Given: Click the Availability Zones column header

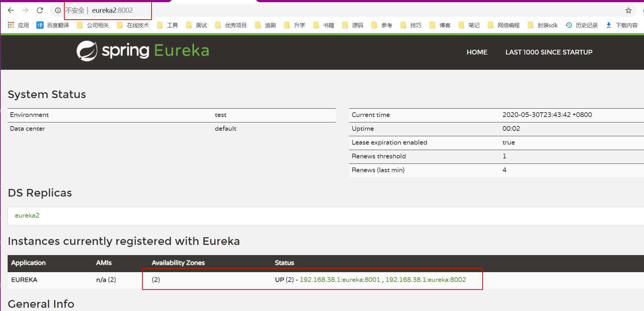Looking at the screenshot, I should click(178, 263).
